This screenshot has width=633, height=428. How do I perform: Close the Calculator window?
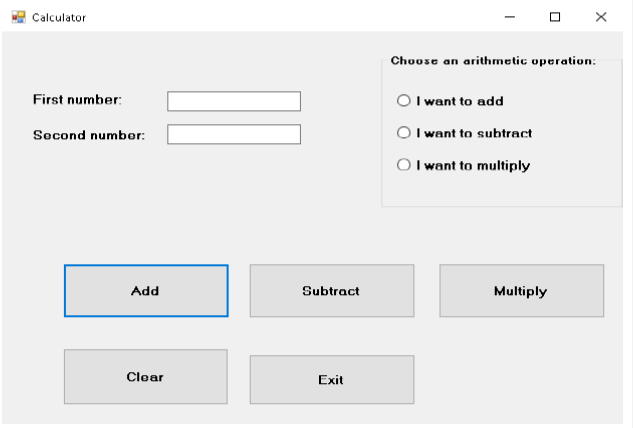click(x=601, y=17)
